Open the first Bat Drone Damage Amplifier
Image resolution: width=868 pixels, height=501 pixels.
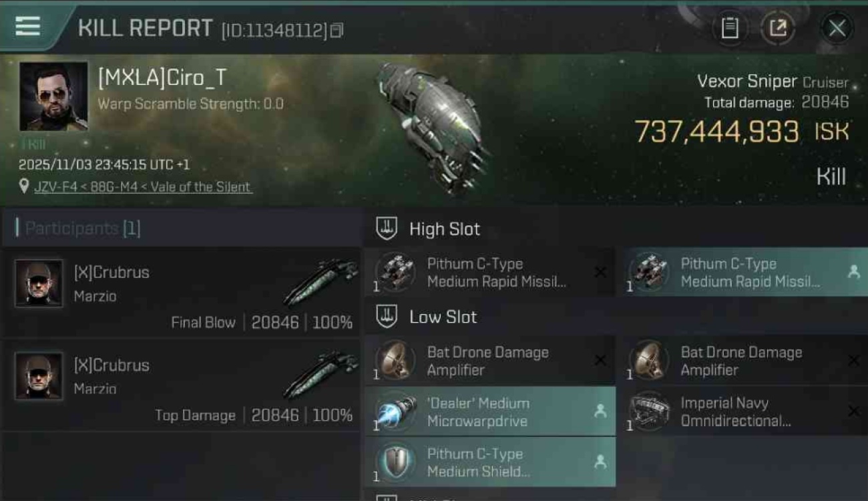pos(489,361)
